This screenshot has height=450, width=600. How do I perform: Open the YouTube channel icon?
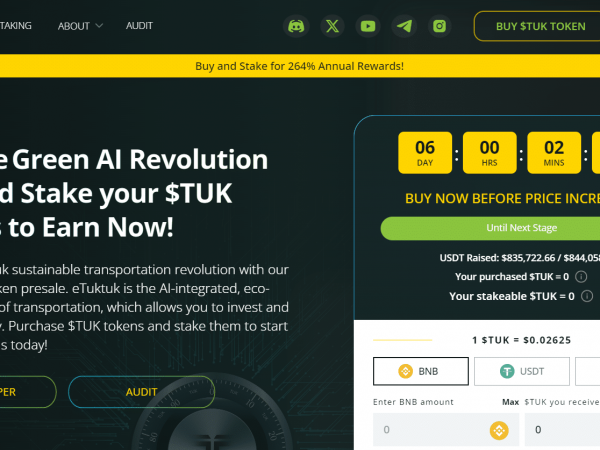click(x=368, y=26)
